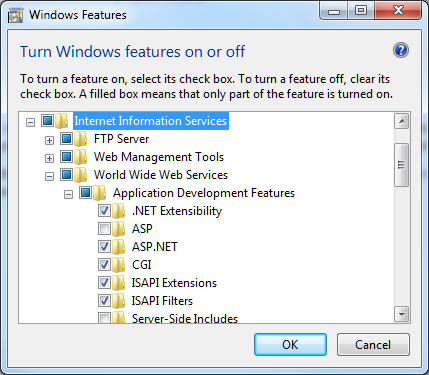
Task: Click the scrollbar down arrow
Action: tap(402, 314)
